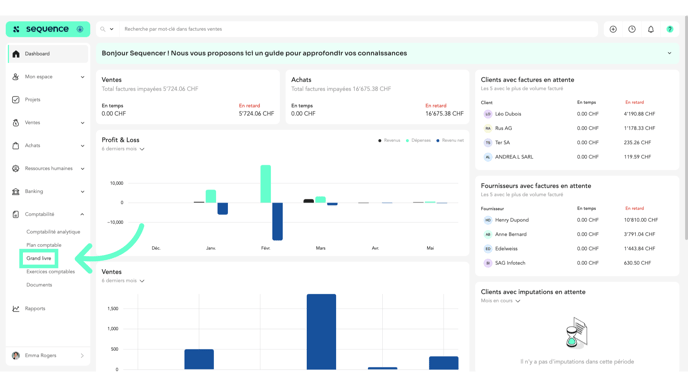Click the Projets checkbox icon in sidebar
Image resolution: width=688 pixels, height=387 pixels.
(16, 100)
